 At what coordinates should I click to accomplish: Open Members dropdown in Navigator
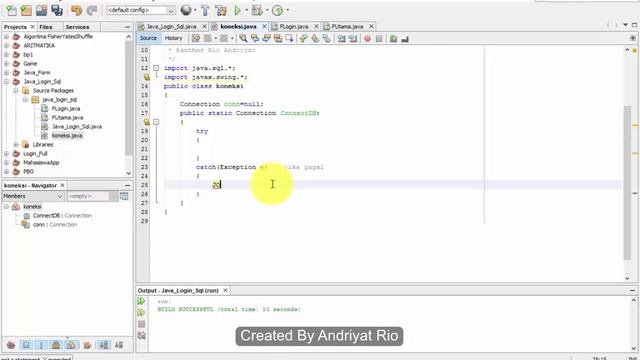(33, 196)
